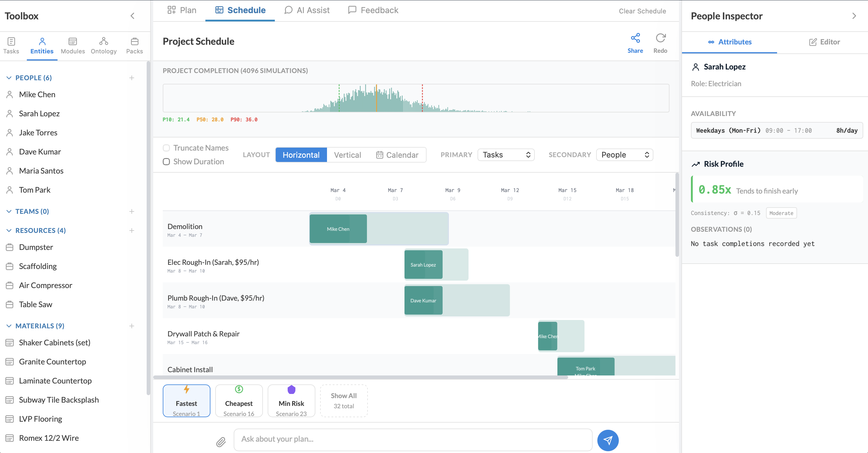Open PRIMARY Tasks dropdown
The image size is (868, 453).
506,155
